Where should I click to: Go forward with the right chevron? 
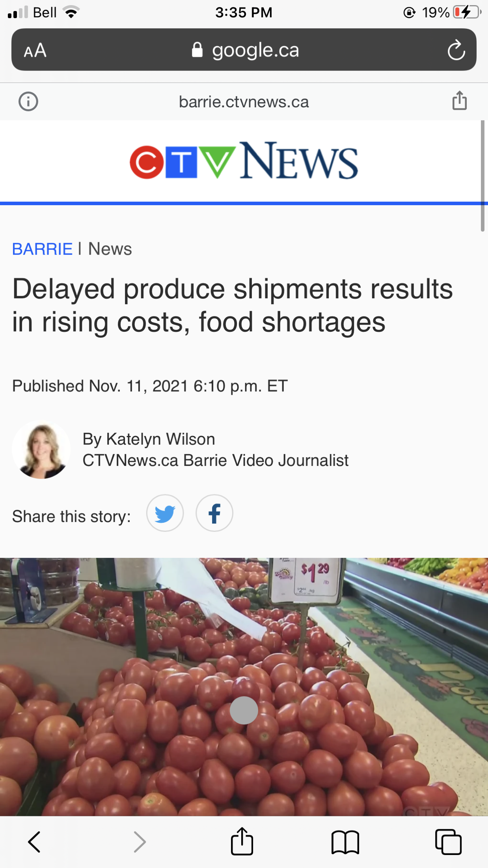[140, 842]
